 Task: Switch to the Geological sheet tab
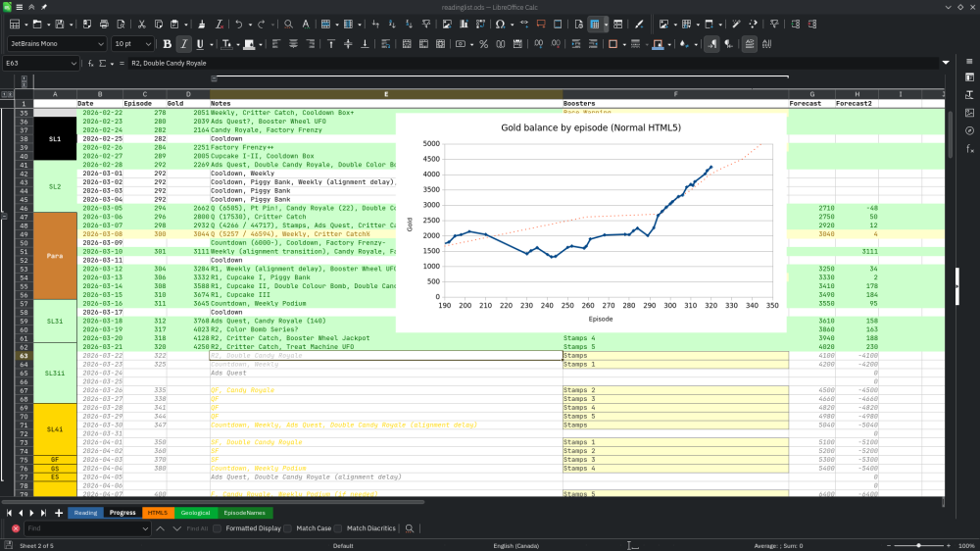point(195,513)
